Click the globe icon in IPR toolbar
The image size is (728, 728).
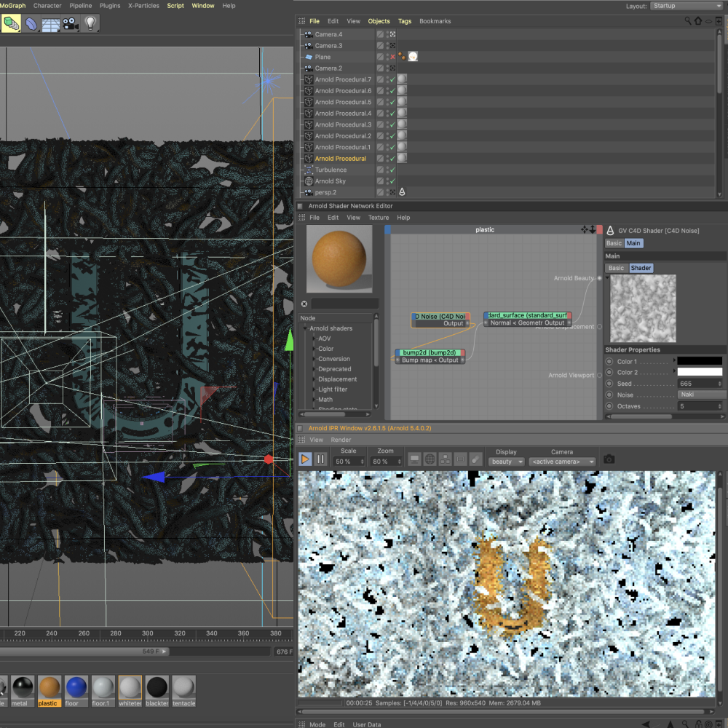430,459
